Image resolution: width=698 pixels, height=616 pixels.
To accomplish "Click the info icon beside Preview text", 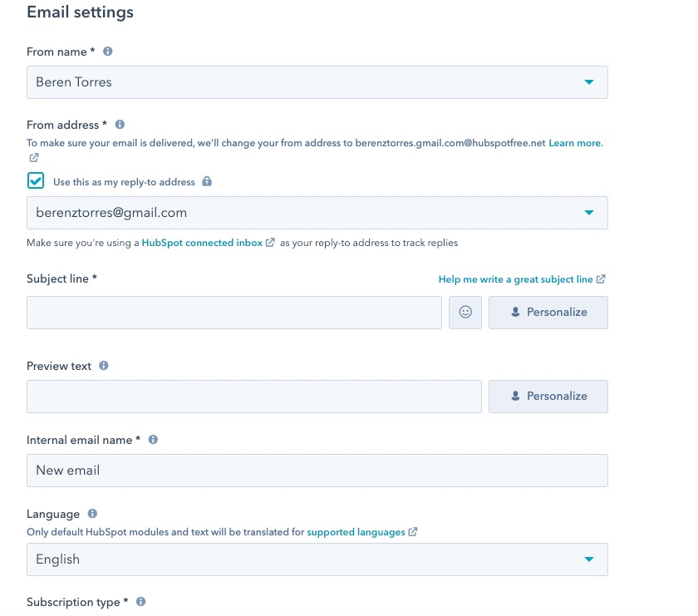I will 104,366.
